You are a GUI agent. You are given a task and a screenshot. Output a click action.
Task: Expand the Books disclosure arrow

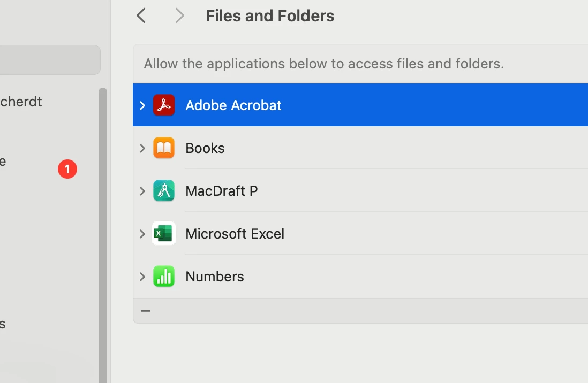point(142,148)
